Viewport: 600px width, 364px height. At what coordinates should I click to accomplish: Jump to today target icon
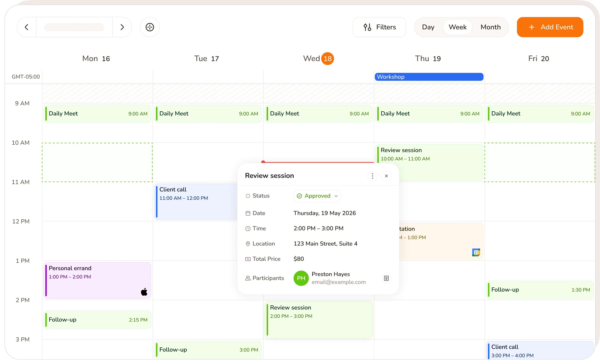(x=150, y=27)
